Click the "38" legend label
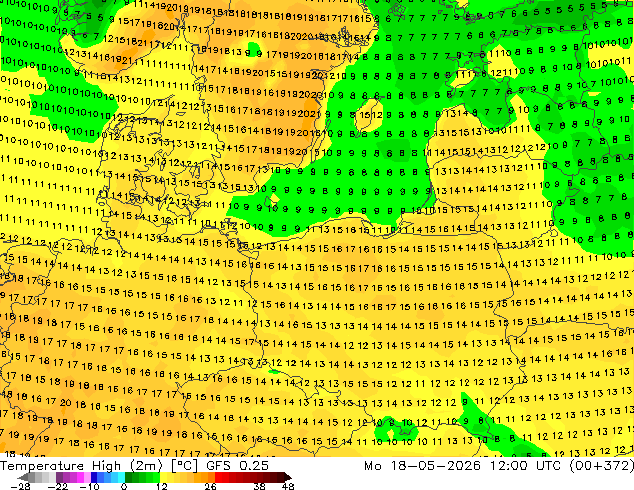 tap(259, 486)
